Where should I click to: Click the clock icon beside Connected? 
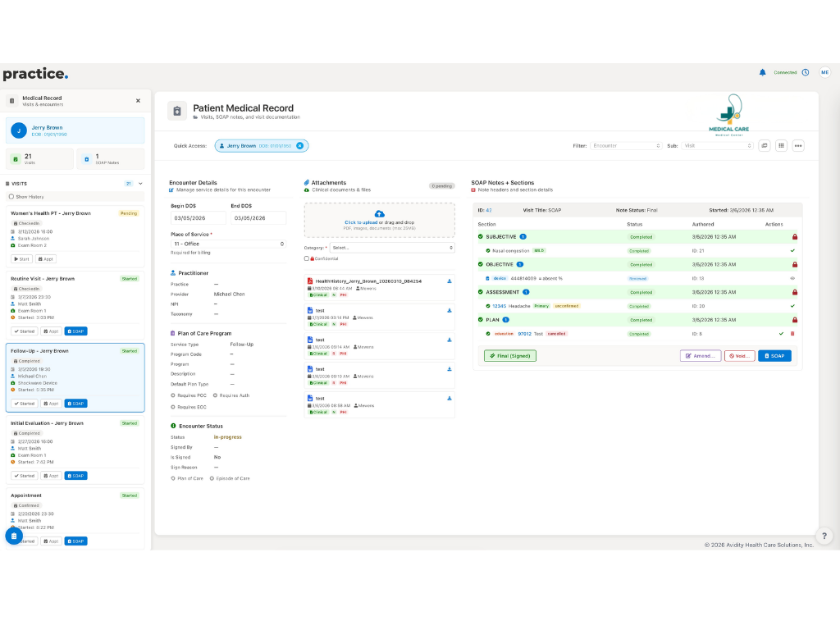pyautogui.click(x=806, y=72)
